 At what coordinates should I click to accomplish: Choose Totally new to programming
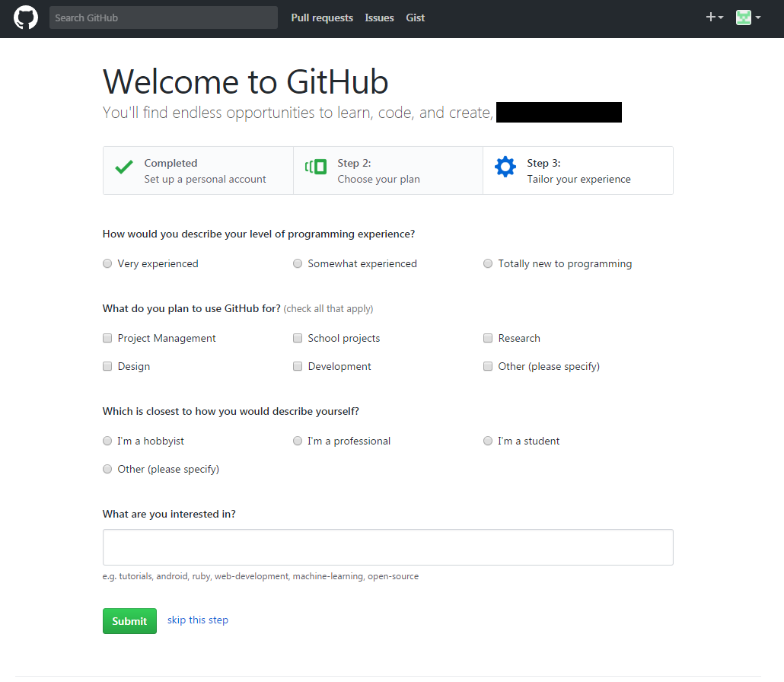click(x=488, y=263)
